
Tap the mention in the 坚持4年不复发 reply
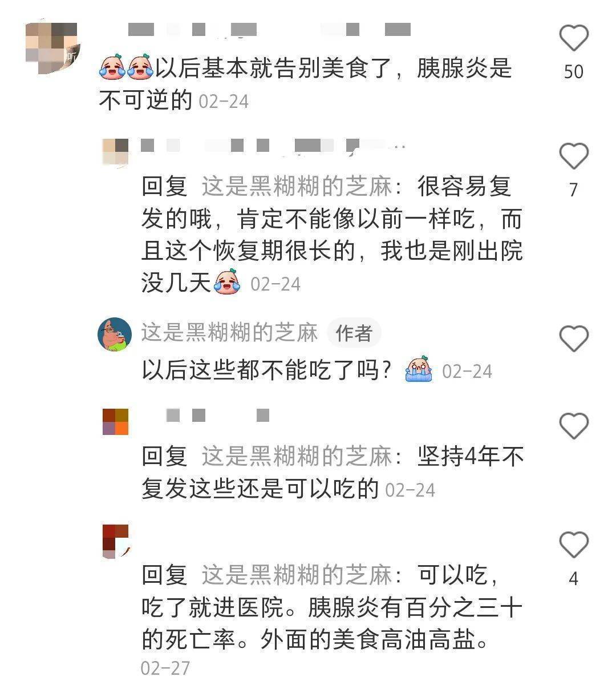[297, 456]
